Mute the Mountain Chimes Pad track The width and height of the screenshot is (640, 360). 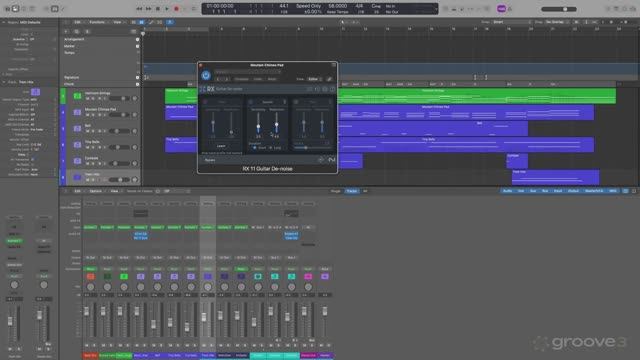click(87, 115)
